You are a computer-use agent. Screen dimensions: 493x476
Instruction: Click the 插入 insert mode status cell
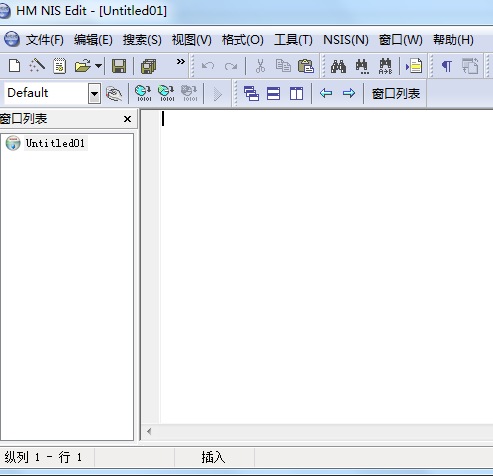coord(213,457)
